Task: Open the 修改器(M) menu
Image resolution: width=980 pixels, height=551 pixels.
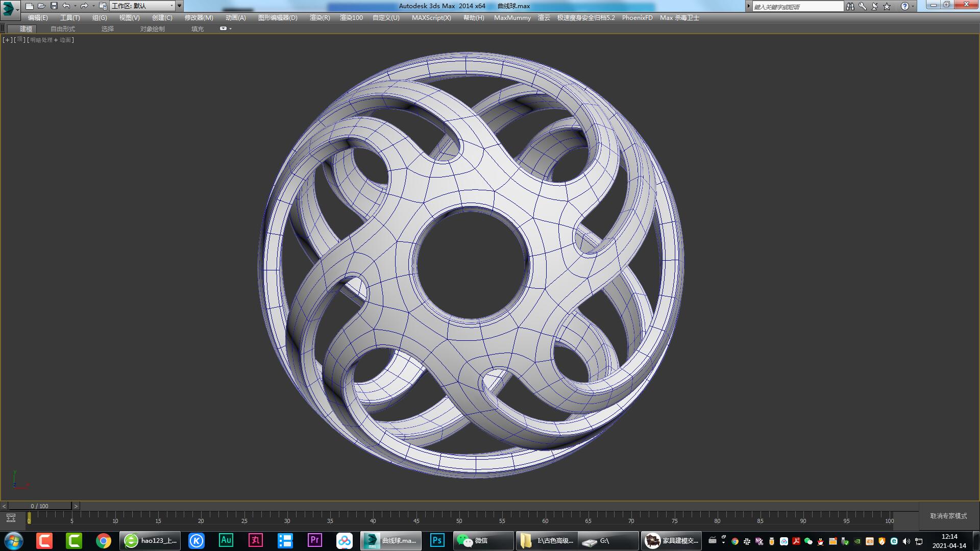Action: [198, 17]
